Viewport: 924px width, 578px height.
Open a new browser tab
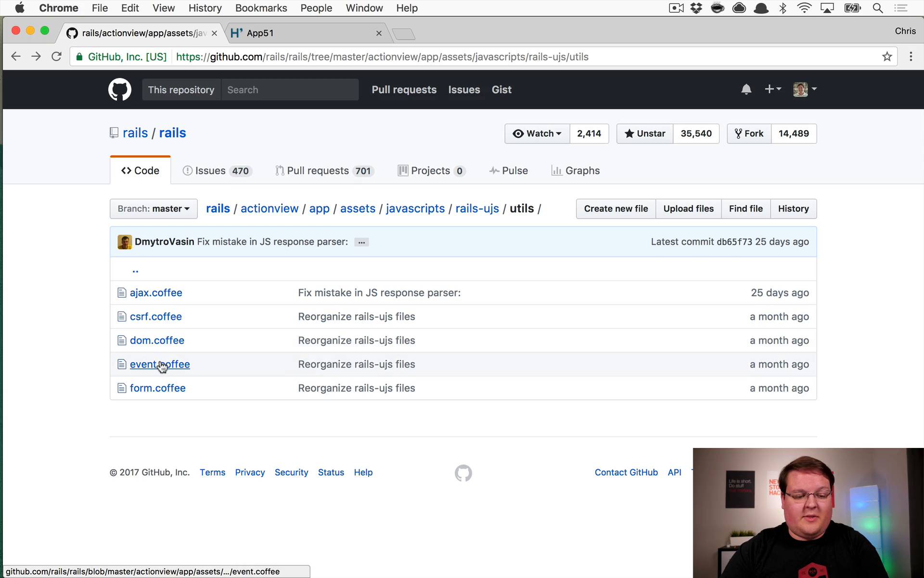coord(403,34)
